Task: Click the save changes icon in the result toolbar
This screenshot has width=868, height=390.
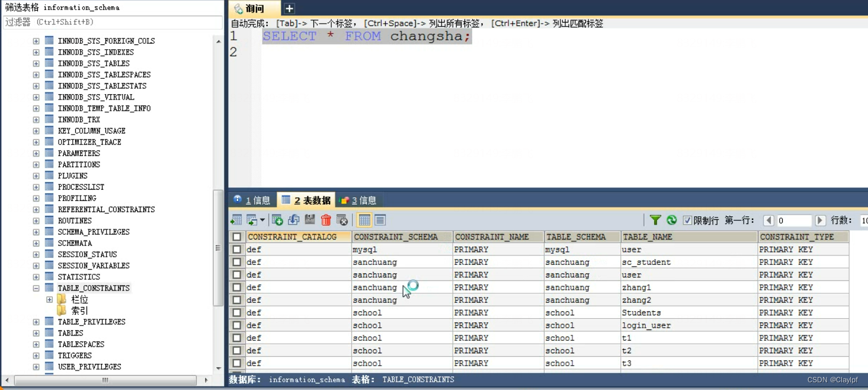Action: 309,220
